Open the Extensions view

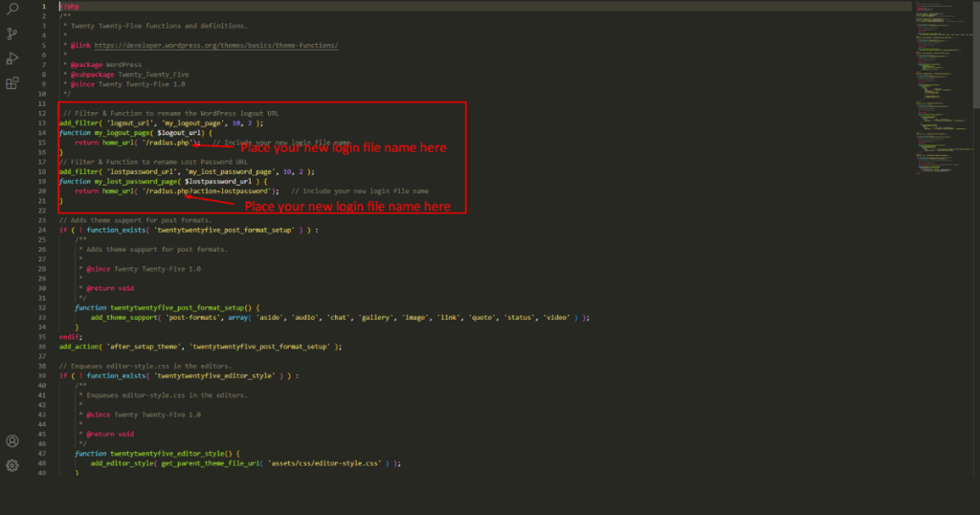(11, 83)
